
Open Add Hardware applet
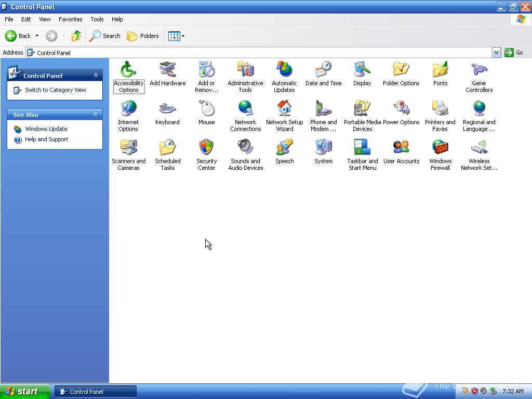pyautogui.click(x=168, y=74)
